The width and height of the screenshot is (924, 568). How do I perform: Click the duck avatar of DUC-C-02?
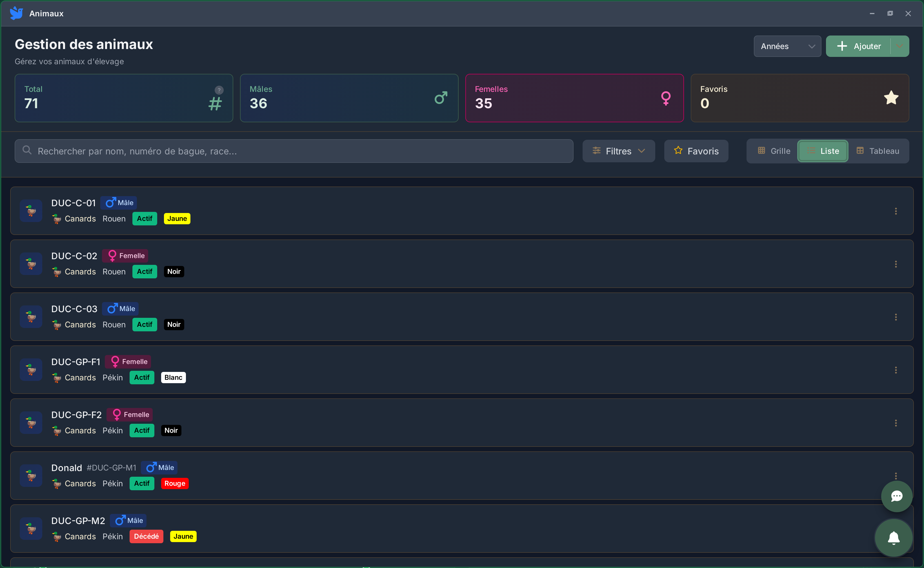[31, 264]
